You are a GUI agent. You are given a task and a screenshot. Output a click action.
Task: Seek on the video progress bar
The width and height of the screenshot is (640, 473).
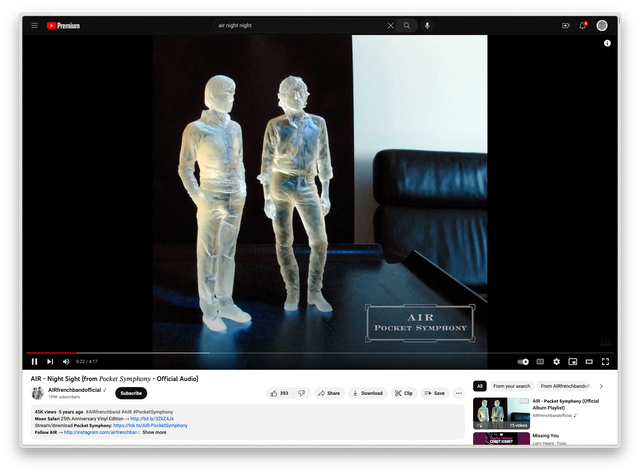pos(320,353)
